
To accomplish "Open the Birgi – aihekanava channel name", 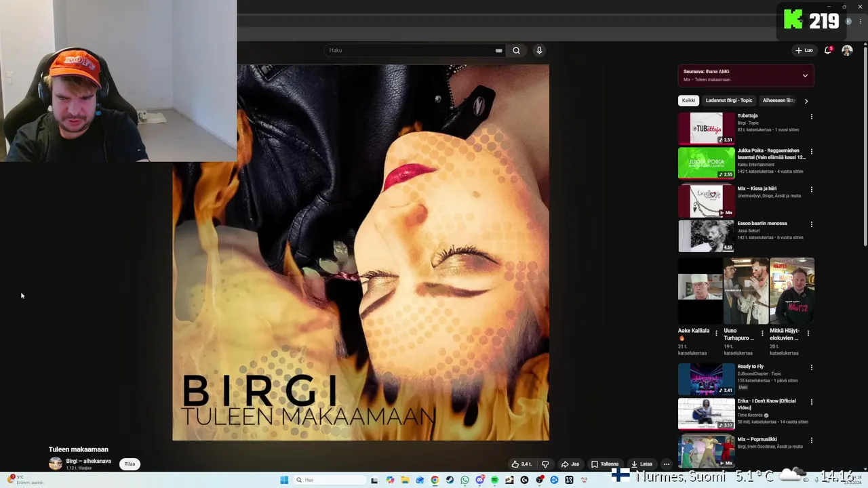I will click(88, 461).
